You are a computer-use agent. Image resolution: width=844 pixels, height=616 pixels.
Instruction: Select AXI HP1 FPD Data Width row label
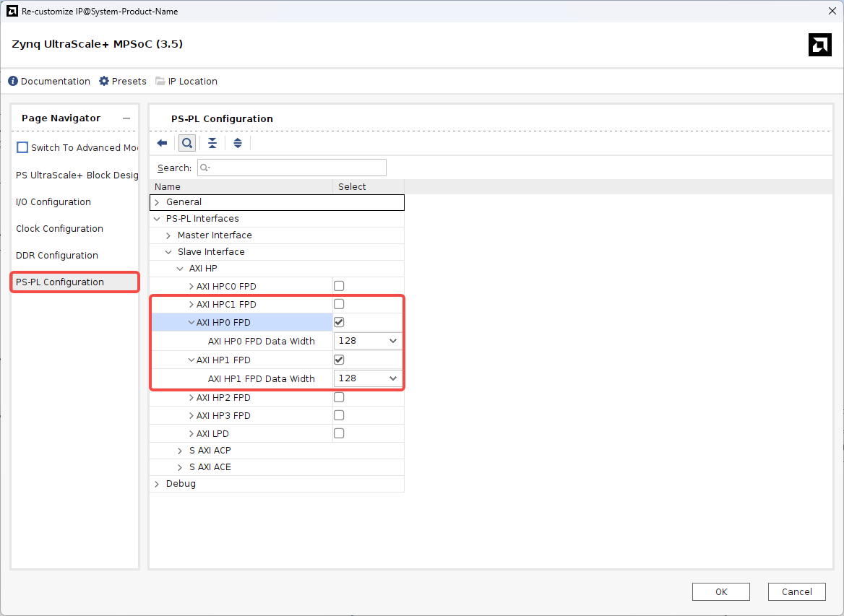coord(261,378)
